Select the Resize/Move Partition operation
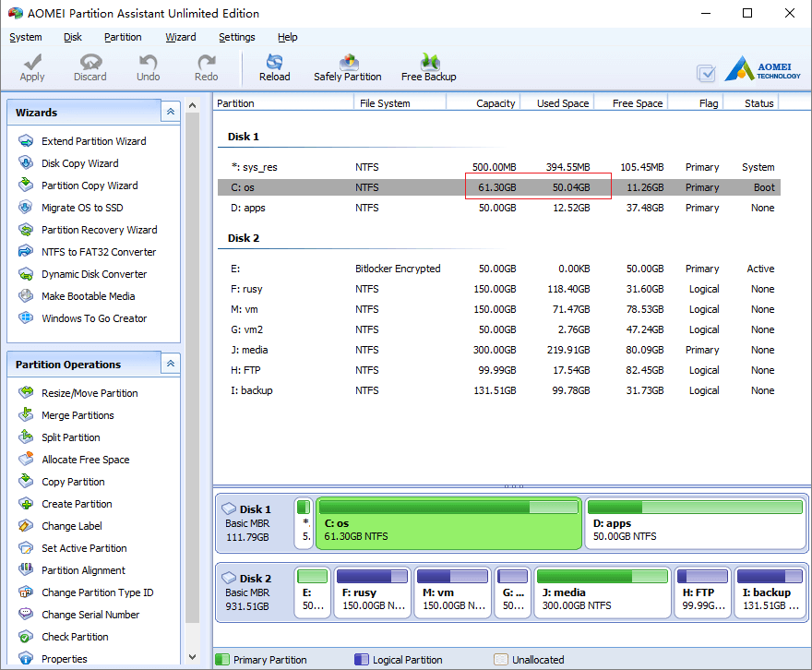Screen dimensions: 812x670 tap(90, 393)
